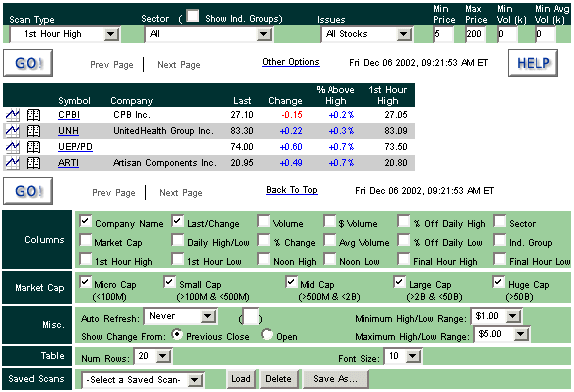This screenshot has height=392, width=574.
Task: Open the news book icon for UEP/PD
Action: [x=33, y=147]
